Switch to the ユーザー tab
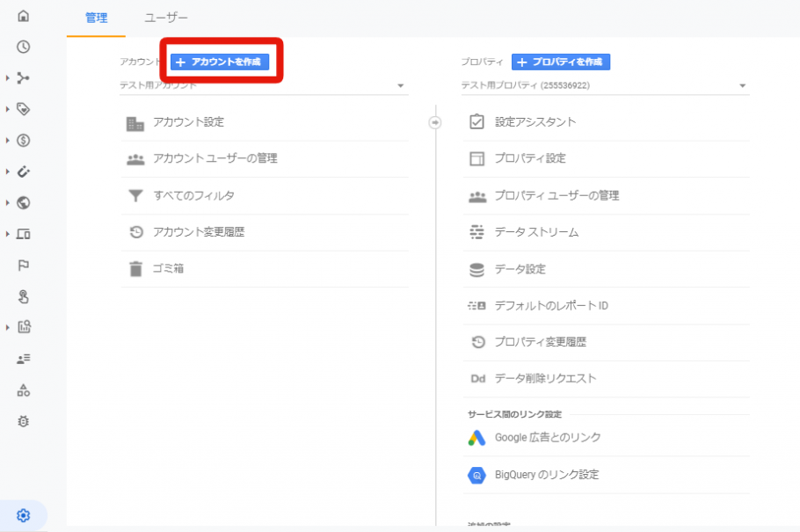800x532 pixels. (x=166, y=18)
